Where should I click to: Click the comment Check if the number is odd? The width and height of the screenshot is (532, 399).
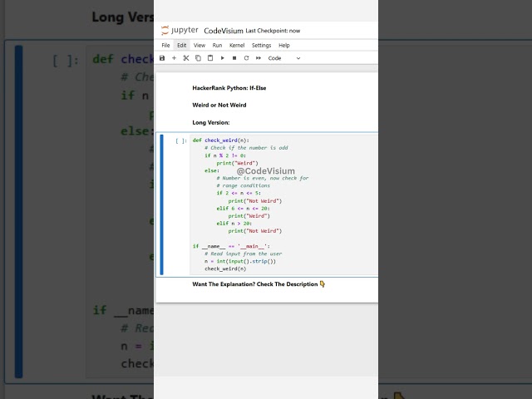(x=246, y=148)
